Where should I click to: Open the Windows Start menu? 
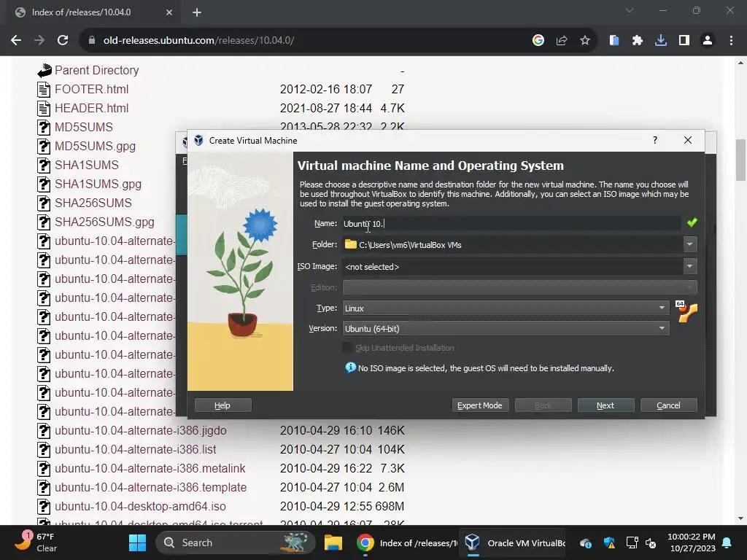[138, 542]
